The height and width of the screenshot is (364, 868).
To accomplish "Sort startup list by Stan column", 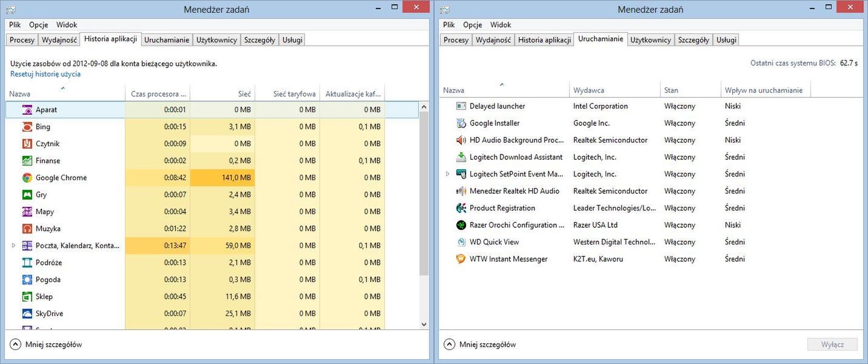I will (x=690, y=90).
